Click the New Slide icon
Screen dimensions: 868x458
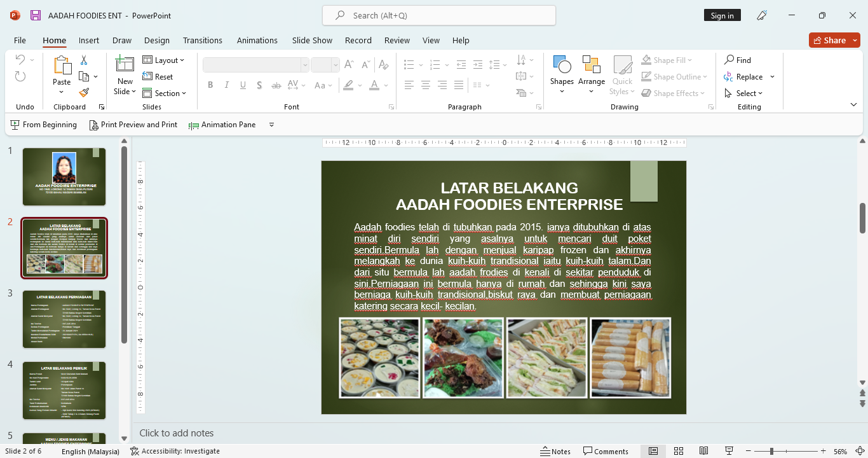point(125,65)
